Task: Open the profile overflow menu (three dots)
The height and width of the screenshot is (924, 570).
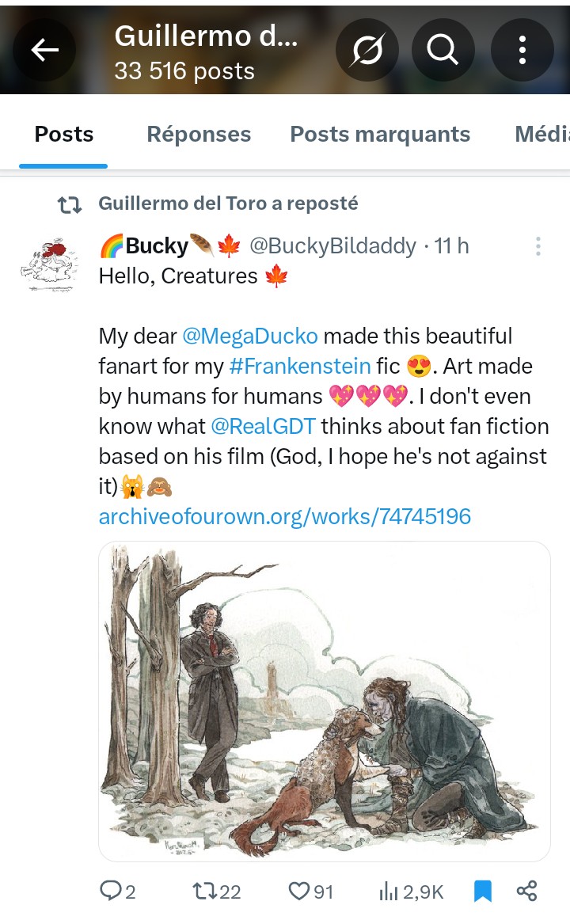Action: (522, 50)
